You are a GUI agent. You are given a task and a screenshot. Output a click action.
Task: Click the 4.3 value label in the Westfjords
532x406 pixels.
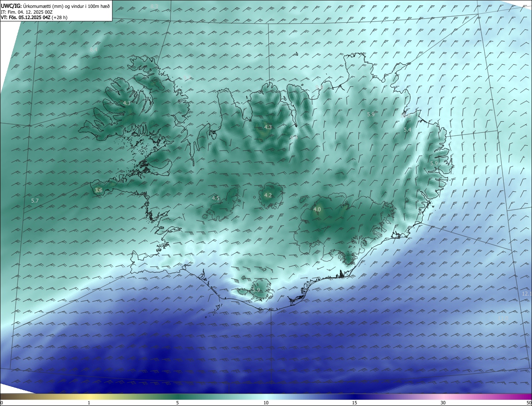(x=127, y=103)
